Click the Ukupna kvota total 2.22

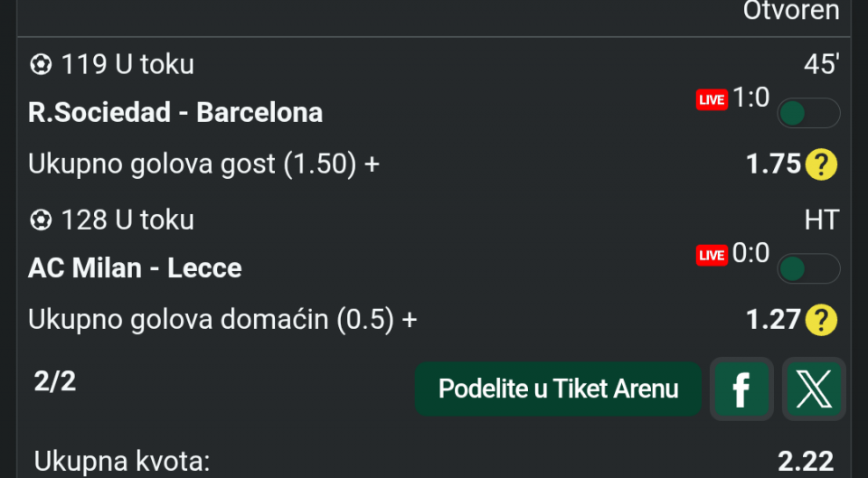click(805, 462)
